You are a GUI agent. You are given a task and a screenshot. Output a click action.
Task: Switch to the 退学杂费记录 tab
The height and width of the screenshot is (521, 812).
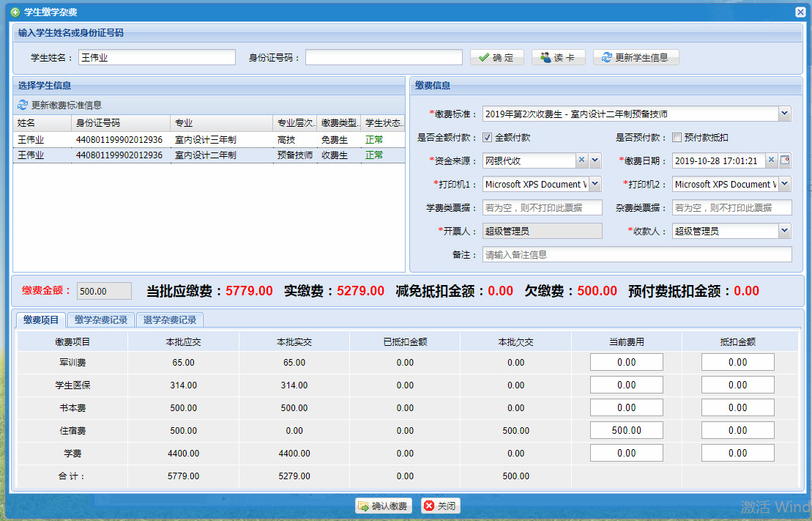click(x=169, y=319)
